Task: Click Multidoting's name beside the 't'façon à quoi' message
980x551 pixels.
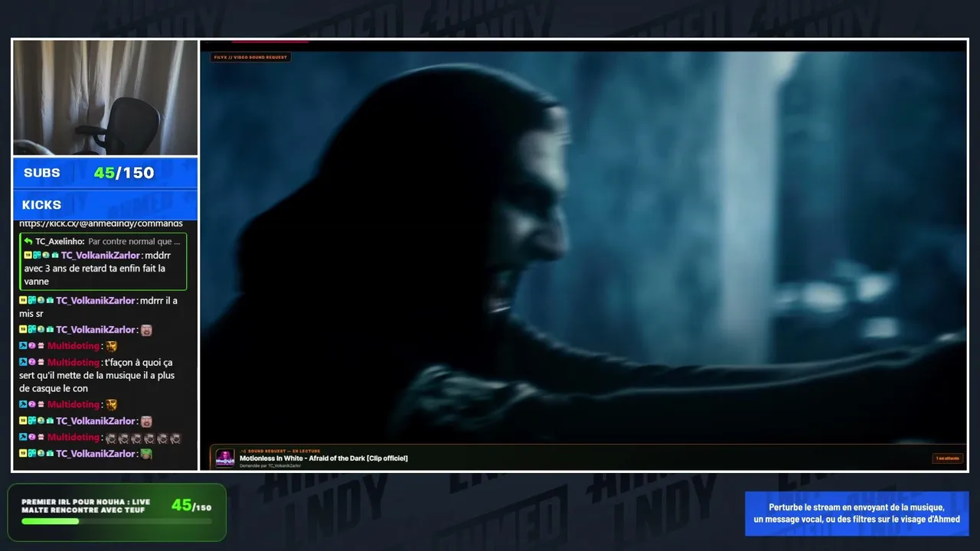Action: (x=73, y=362)
